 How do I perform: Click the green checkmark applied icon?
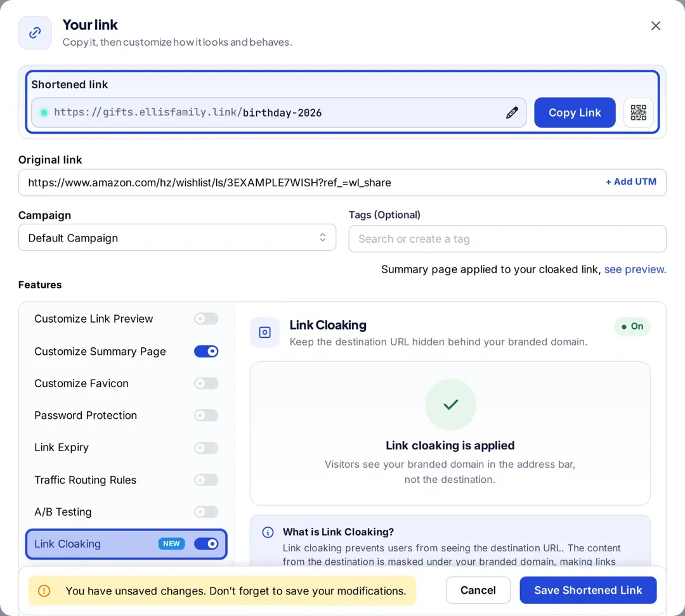click(x=450, y=404)
